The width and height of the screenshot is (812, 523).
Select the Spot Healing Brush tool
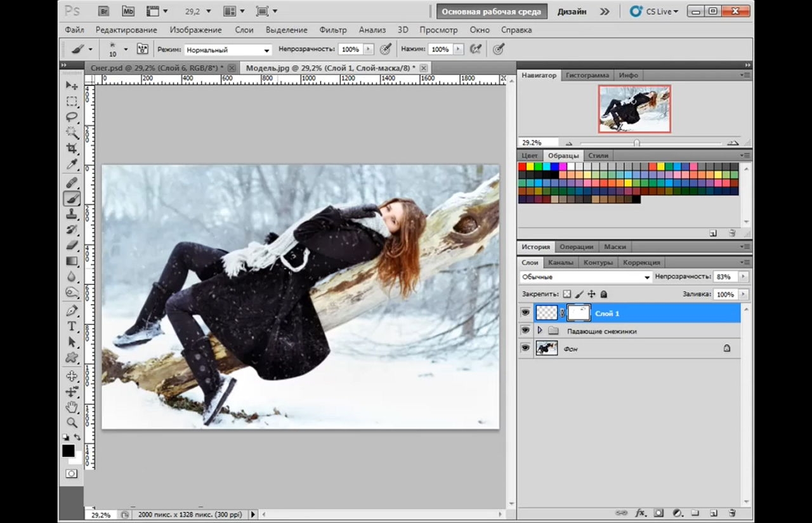point(72,183)
